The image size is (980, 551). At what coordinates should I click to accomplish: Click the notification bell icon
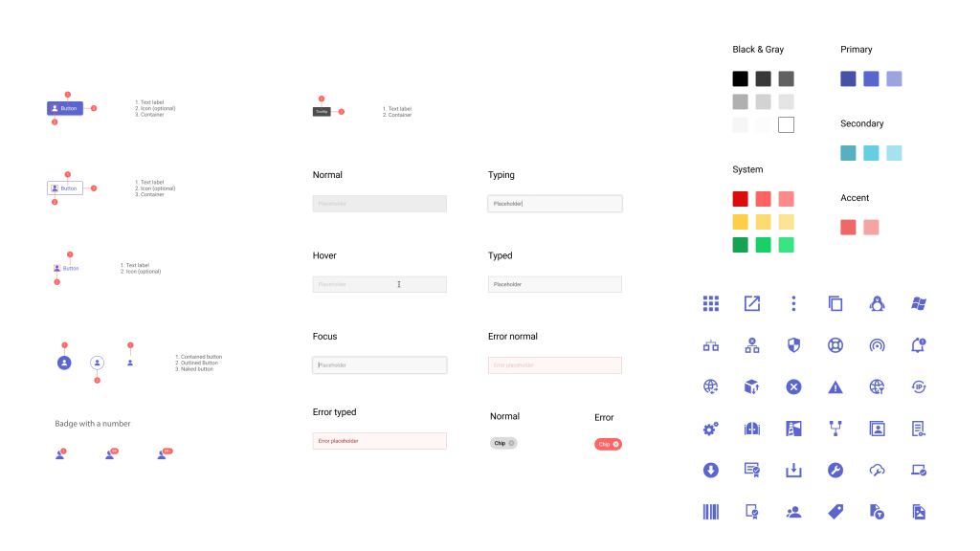pos(919,345)
